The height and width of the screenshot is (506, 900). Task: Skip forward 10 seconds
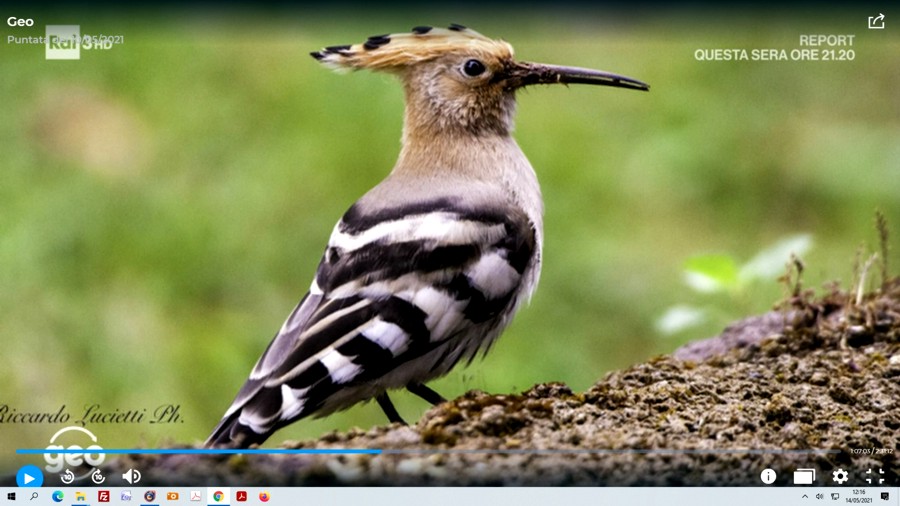coord(98,477)
